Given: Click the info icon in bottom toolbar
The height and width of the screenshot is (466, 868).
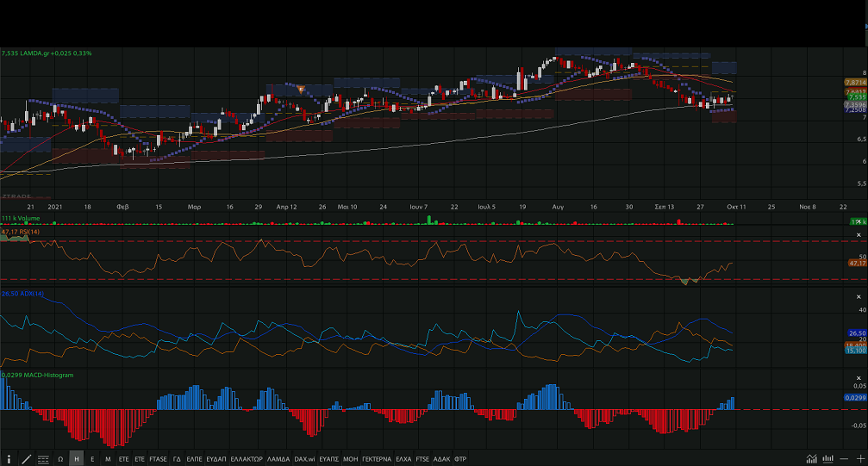Looking at the screenshot, I should [9, 459].
